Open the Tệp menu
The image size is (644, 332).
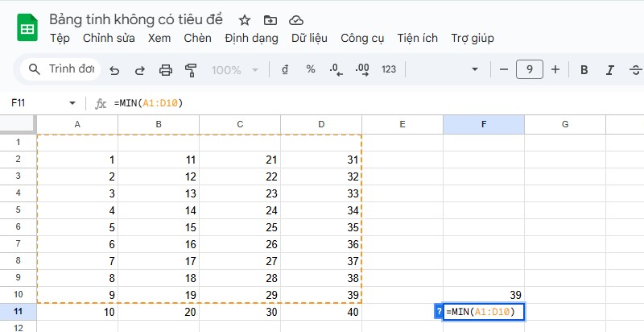point(60,38)
